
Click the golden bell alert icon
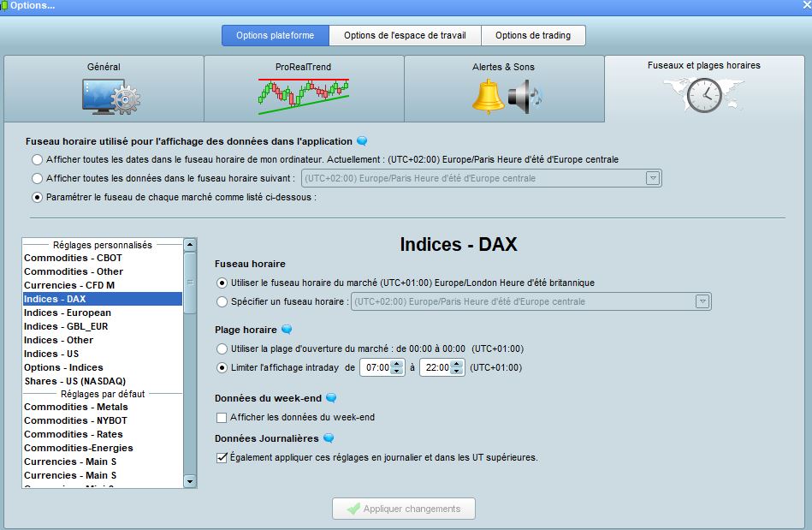[488, 97]
